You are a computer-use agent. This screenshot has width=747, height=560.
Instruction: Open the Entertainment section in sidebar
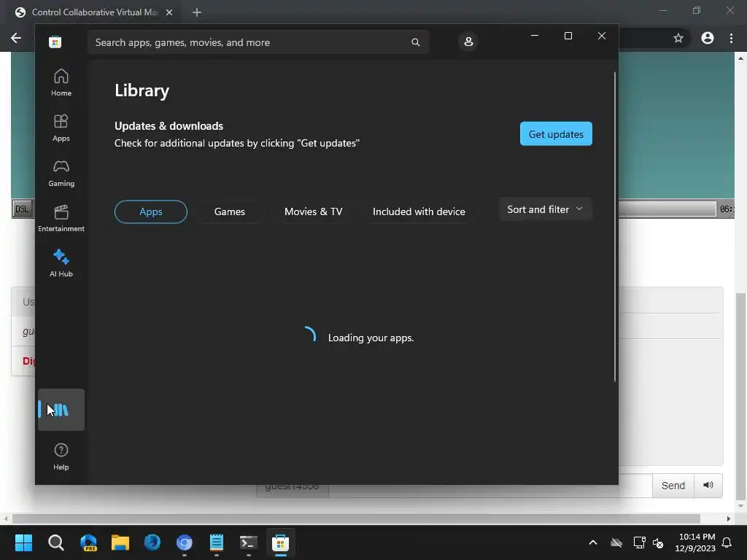pos(61,219)
